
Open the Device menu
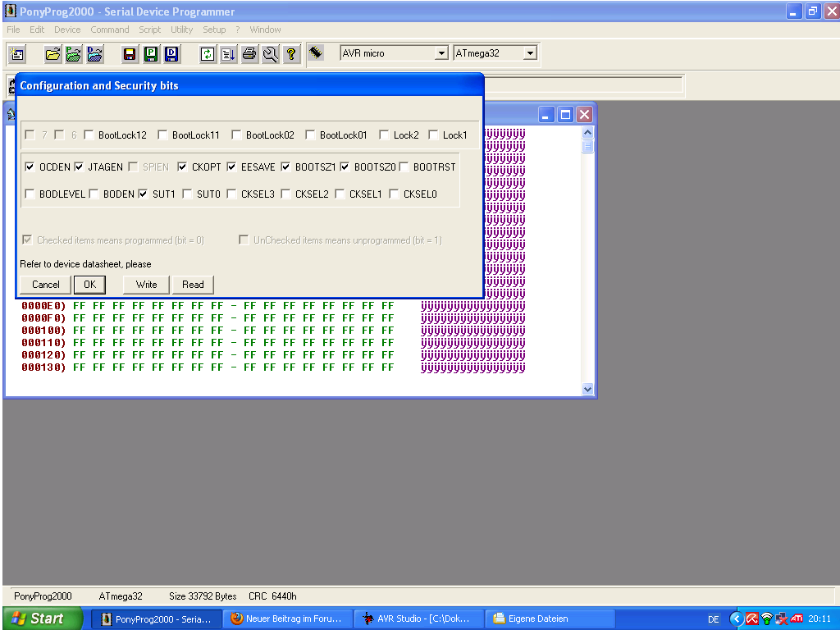(x=67, y=30)
